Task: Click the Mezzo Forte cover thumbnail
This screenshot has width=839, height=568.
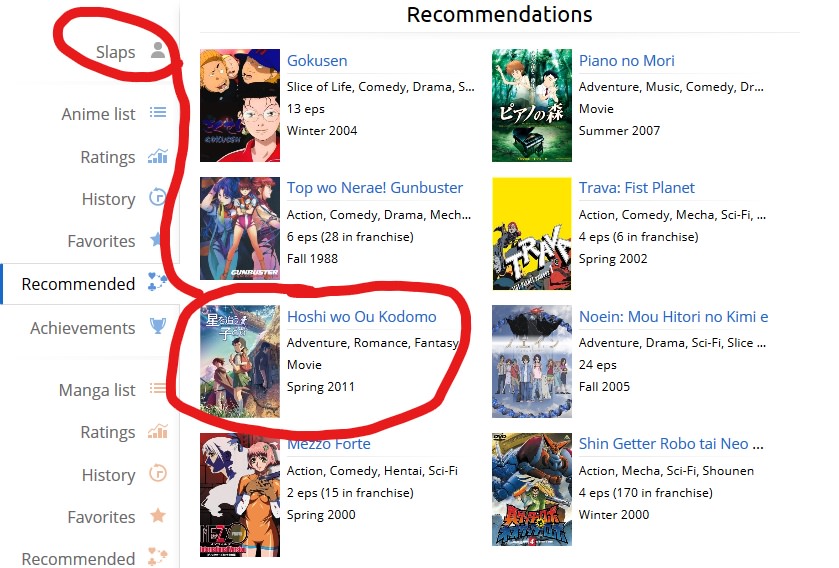Action: click(x=240, y=495)
